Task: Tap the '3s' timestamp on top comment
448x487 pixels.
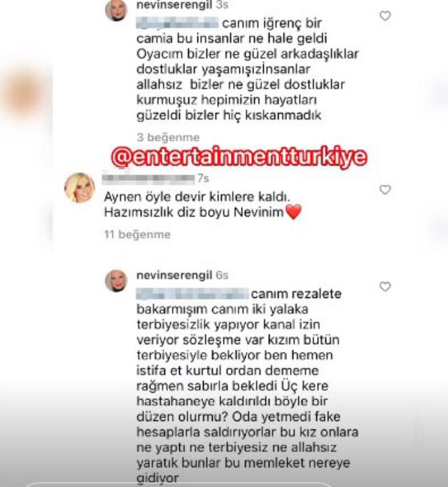Action: (222, 5)
